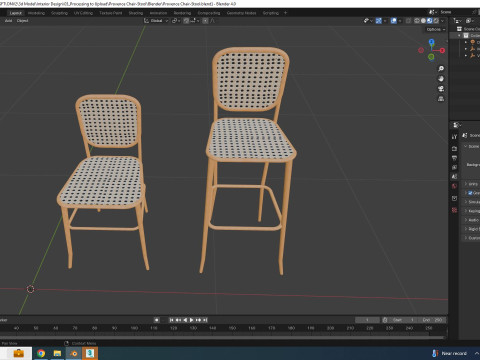Open the gizmo settings dropdown arrow

(x=385, y=21)
